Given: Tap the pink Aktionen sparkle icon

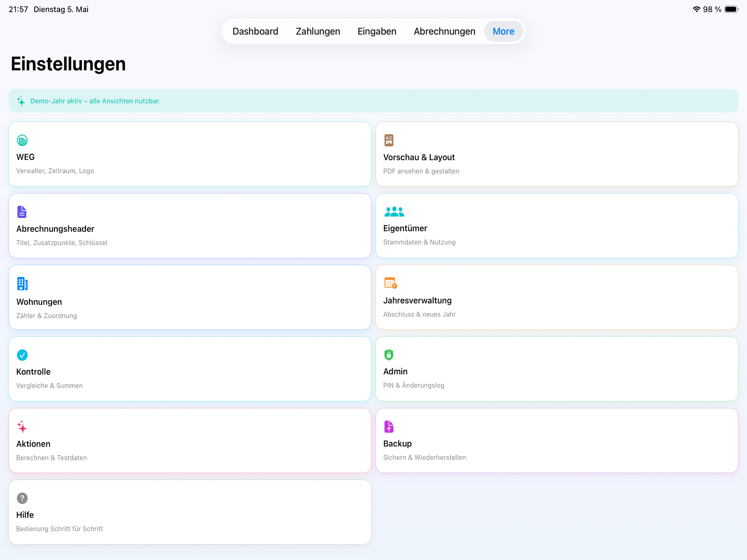Looking at the screenshot, I should 22,427.
